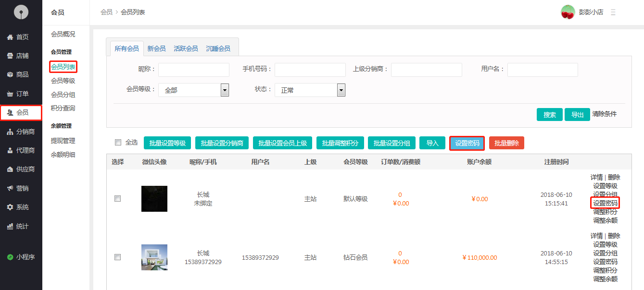Image resolution: width=644 pixels, height=290 pixels.
Task: Open the 店铺 store icon in sidebar
Action: (10, 56)
